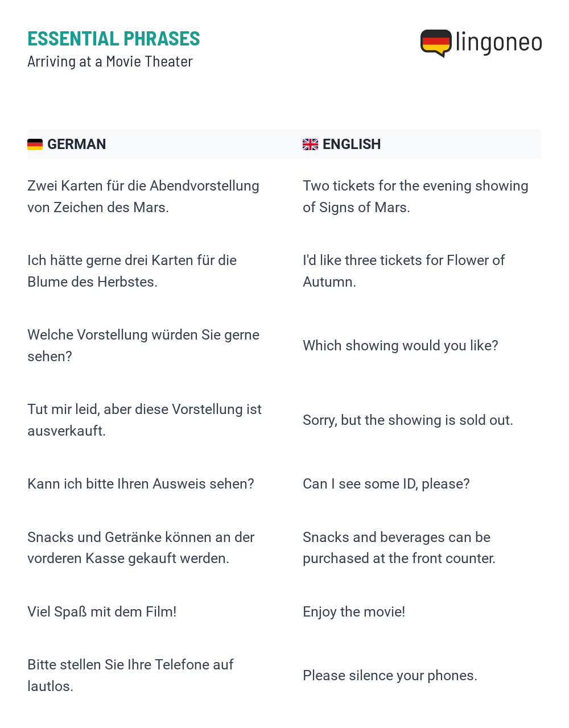Click the ESSENTIAL PHRASES title
The width and height of the screenshot is (569, 728).
(114, 39)
